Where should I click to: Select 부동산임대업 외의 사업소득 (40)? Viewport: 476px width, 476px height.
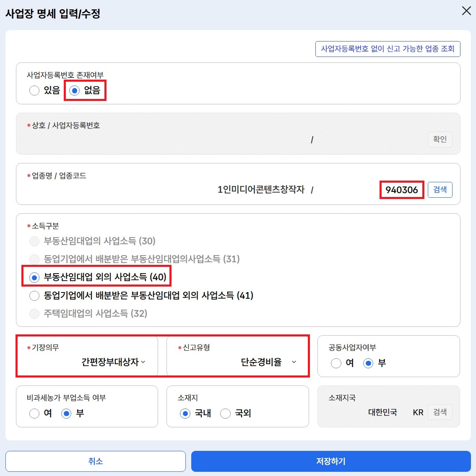coord(34,277)
